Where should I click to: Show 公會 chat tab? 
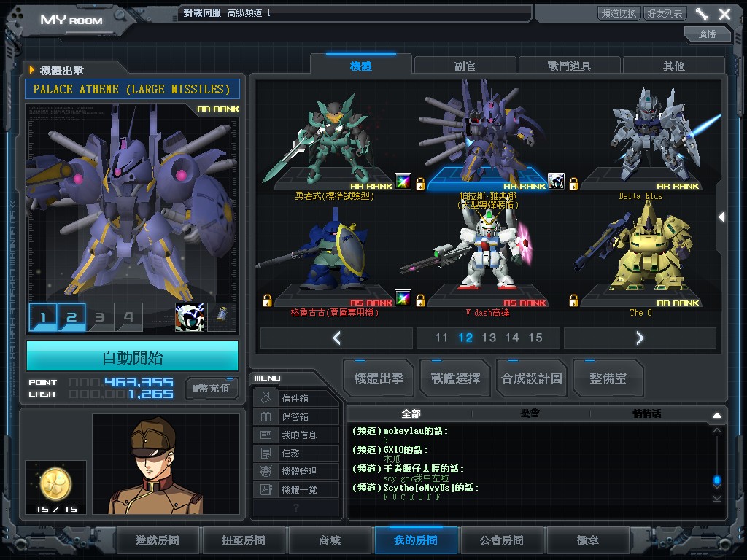(530, 413)
